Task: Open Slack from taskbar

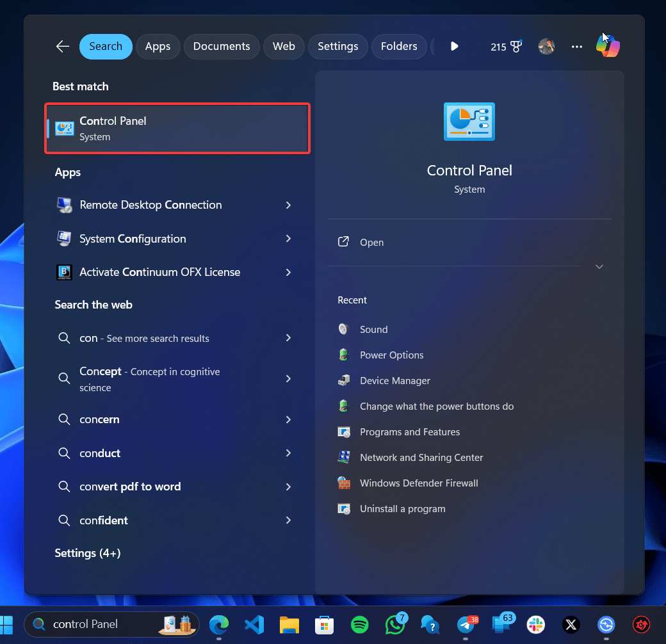Action: (x=535, y=625)
